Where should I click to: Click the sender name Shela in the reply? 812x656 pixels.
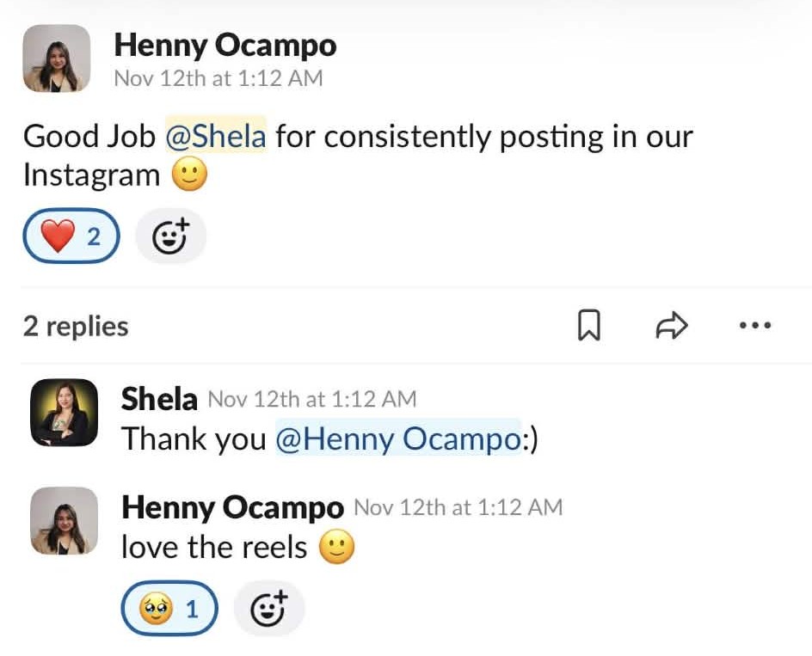pyautogui.click(x=159, y=399)
